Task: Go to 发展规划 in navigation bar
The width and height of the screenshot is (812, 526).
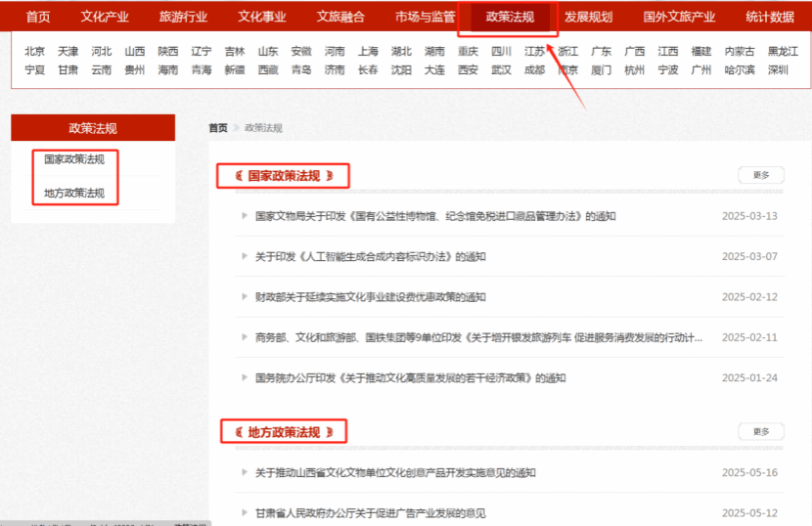Action: coord(588,17)
